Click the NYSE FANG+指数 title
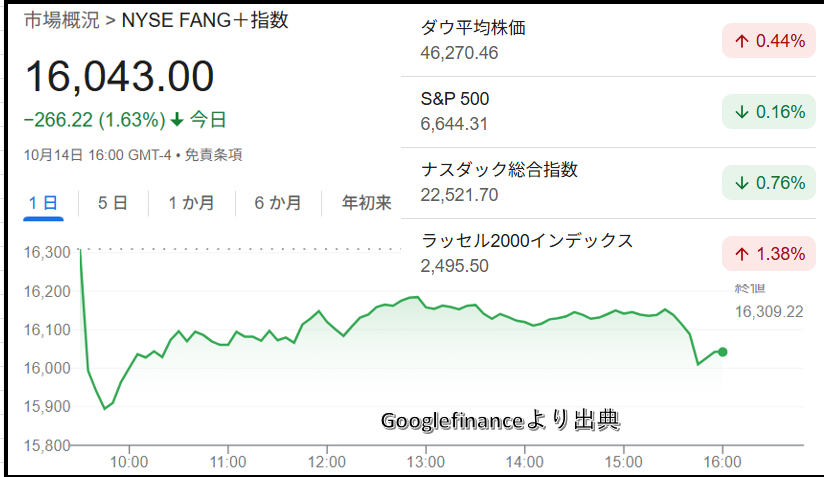824x477 pixels. (205, 20)
